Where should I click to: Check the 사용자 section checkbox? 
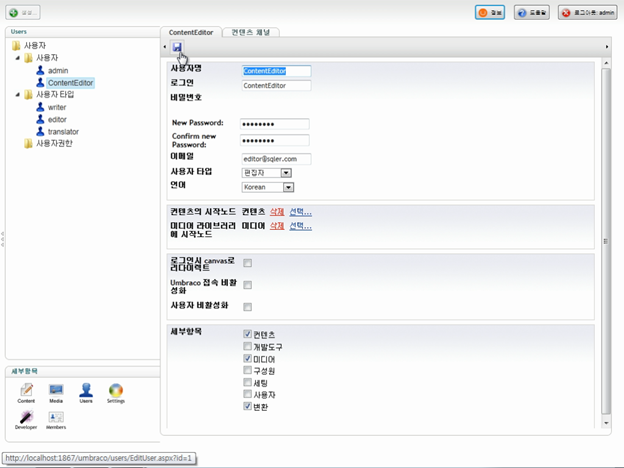[248, 394]
